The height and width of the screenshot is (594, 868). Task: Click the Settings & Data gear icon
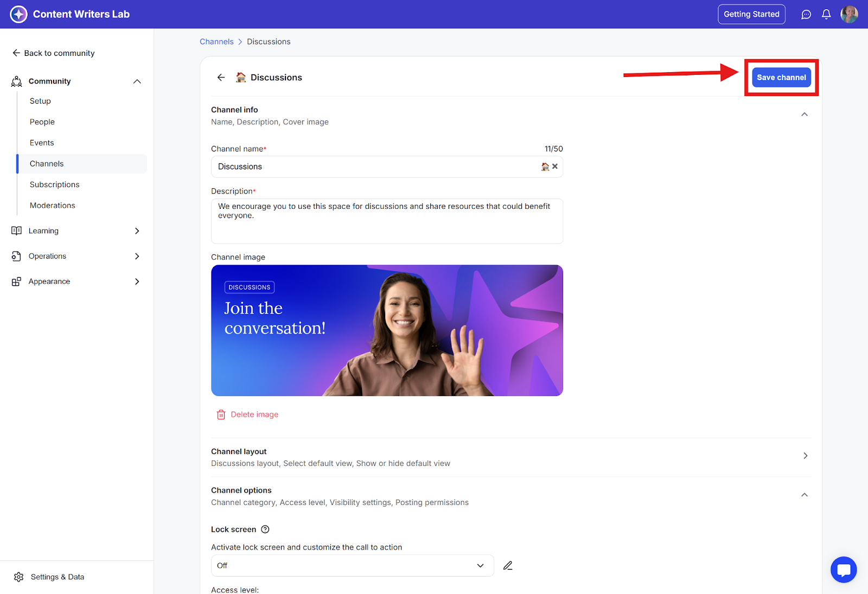(x=19, y=577)
